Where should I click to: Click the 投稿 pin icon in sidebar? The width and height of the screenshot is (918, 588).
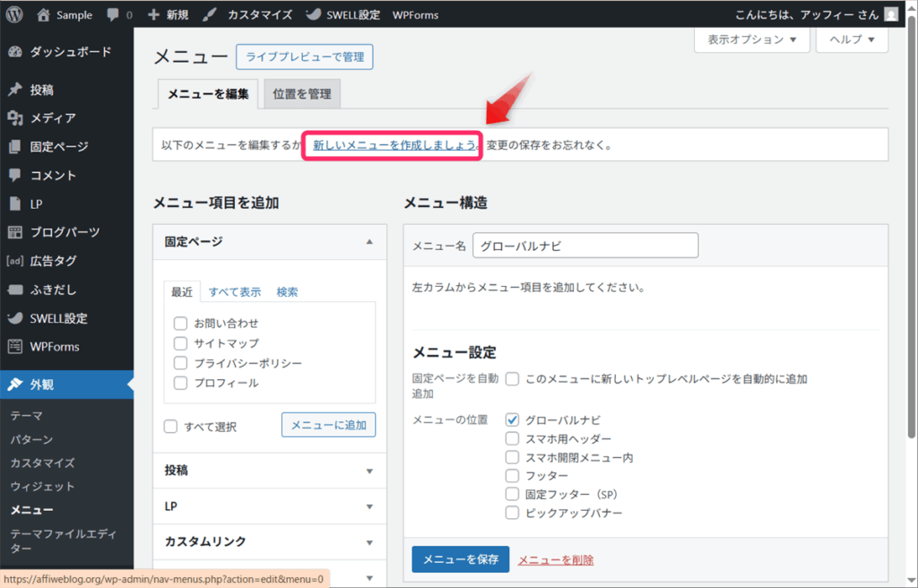(15, 90)
